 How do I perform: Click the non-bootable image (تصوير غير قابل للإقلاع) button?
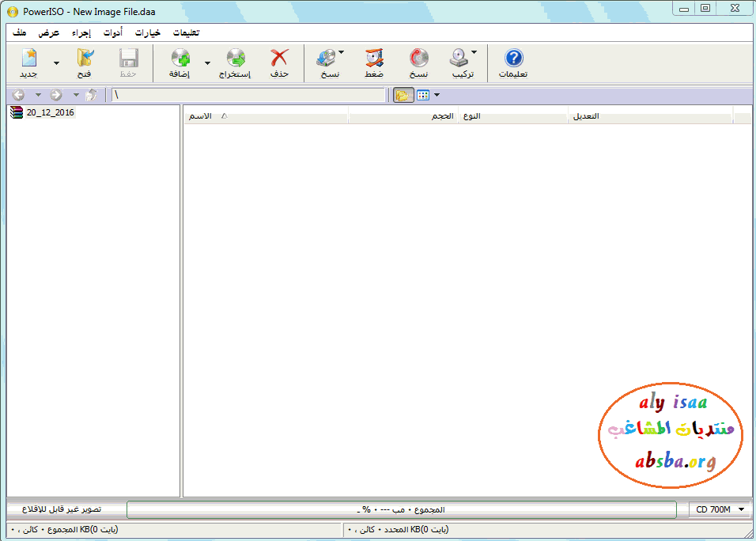click(x=66, y=509)
